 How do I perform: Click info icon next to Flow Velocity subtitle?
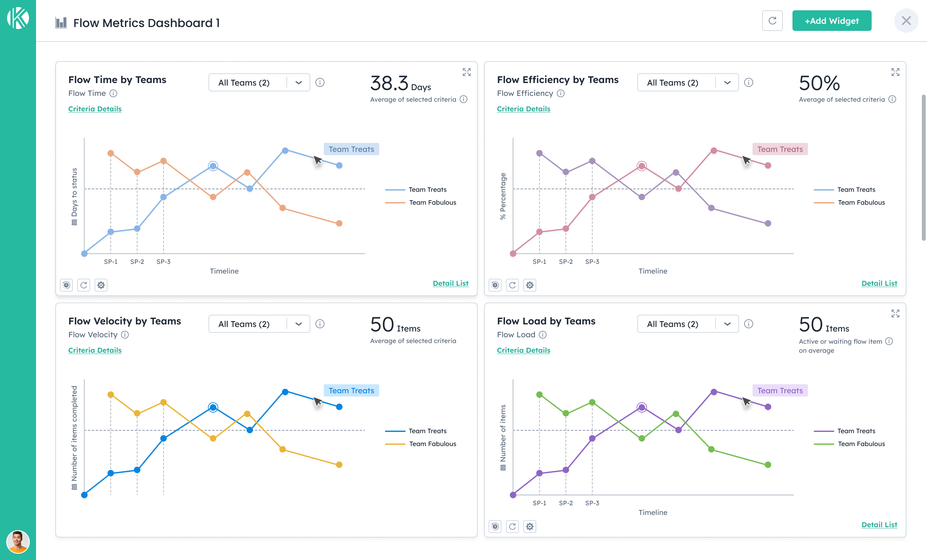point(125,335)
